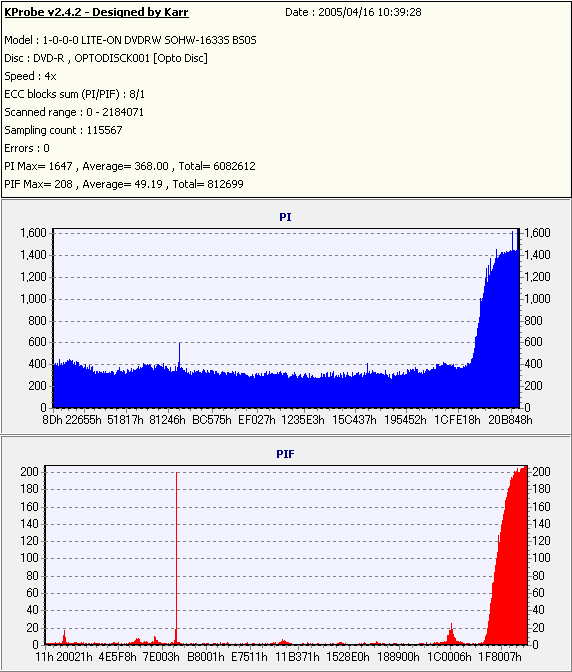Screen dimensions: 572x672
Task: Click the Speed 4x line
Action: click(x=30, y=76)
